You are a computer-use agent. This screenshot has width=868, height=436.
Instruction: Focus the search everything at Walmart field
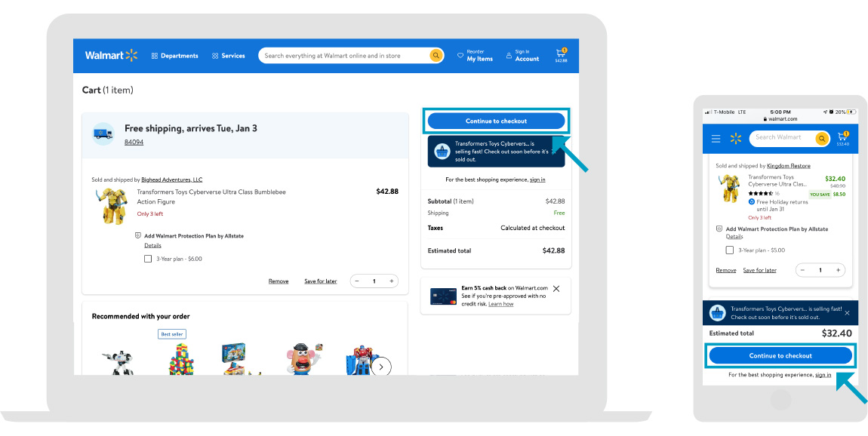343,55
